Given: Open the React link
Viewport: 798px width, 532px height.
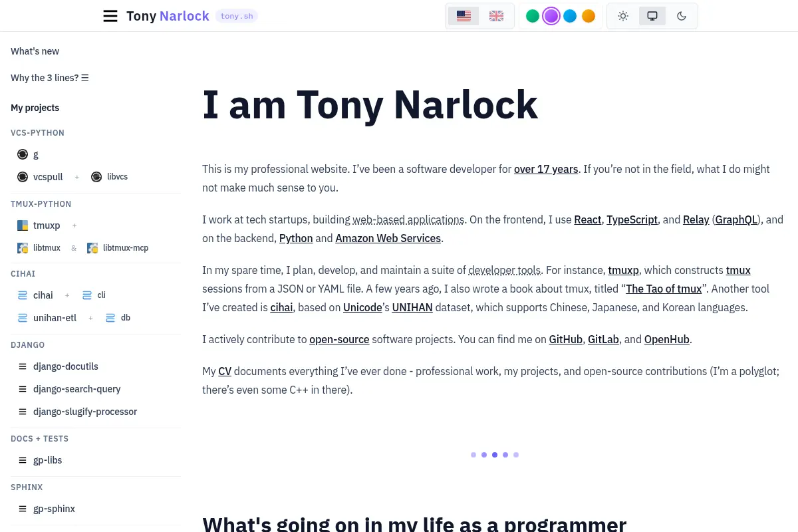Looking at the screenshot, I should (588, 219).
